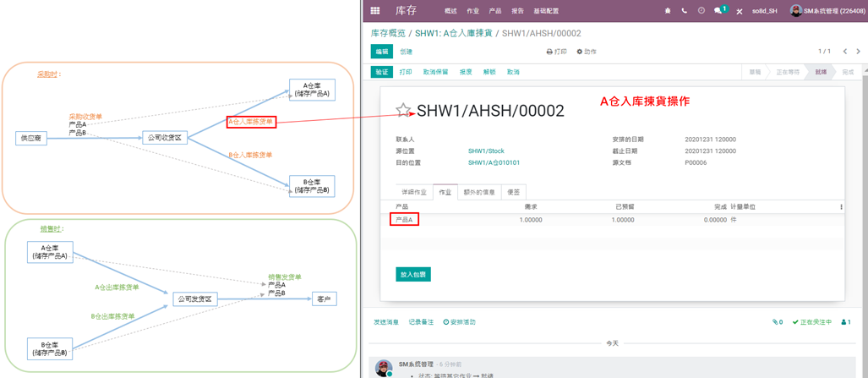Sort by the 需求 demand column header
This screenshot has height=378, width=868.
530,206
